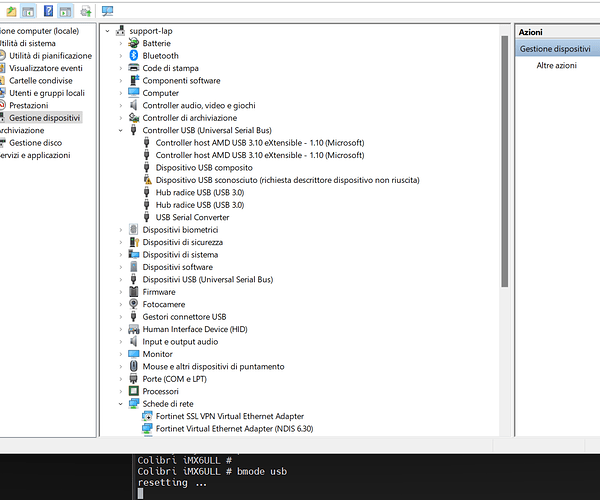
Task: Open Utilità di pianificazione in the left tree
Action: point(50,56)
